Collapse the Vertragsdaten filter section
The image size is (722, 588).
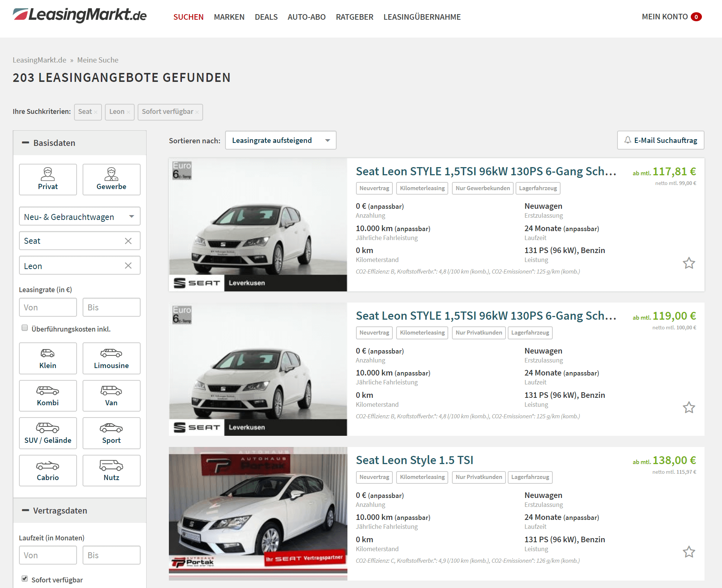[x=80, y=511]
